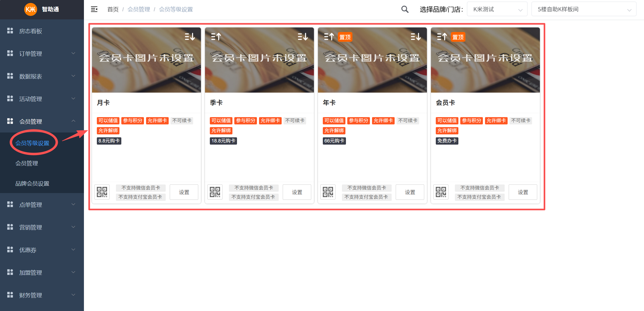Collapse the sidebar with the hamburger icon

[94, 9]
